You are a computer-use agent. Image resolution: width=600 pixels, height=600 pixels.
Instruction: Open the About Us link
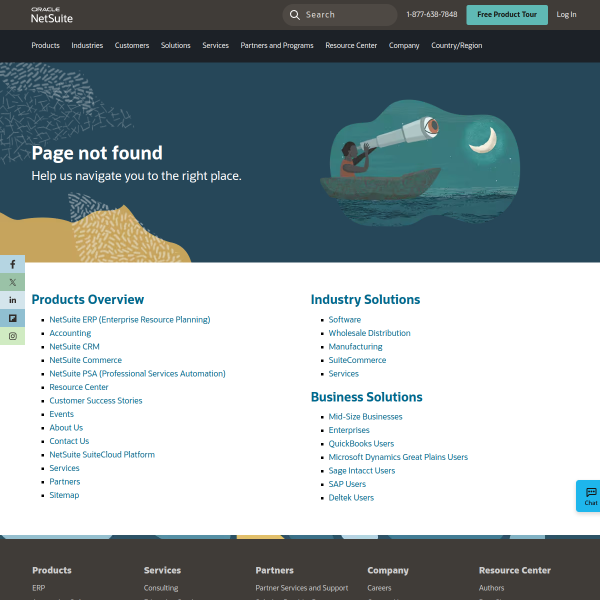pos(66,427)
